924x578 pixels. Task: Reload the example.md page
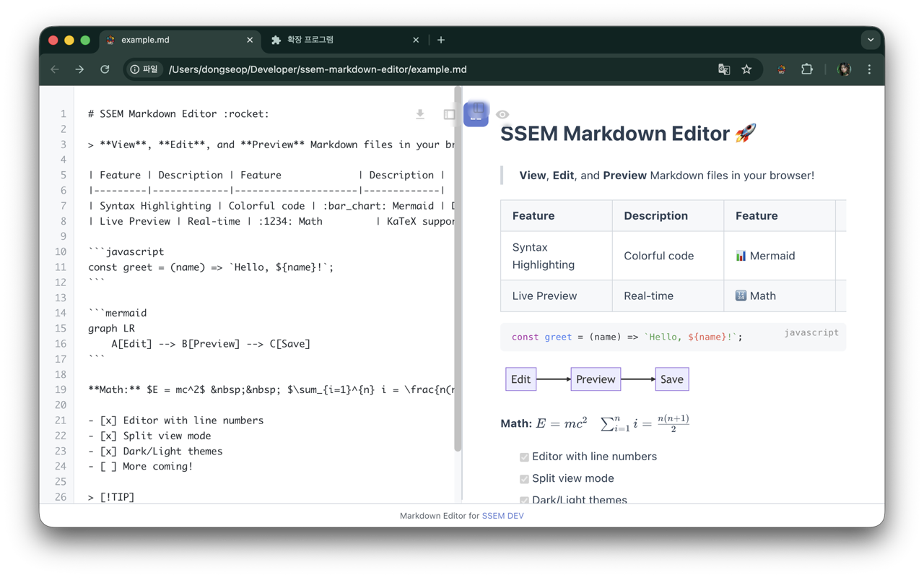[x=105, y=69]
